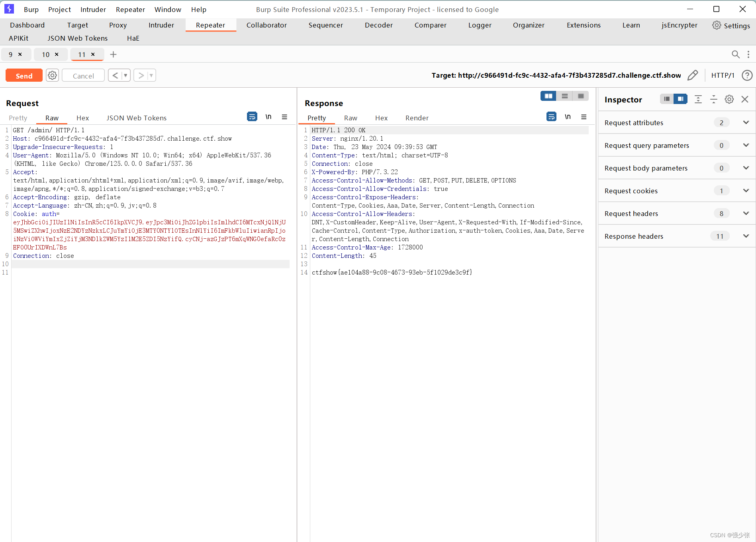Open the jsEncrypter extension tab
The image size is (756, 542).
tap(679, 25)
